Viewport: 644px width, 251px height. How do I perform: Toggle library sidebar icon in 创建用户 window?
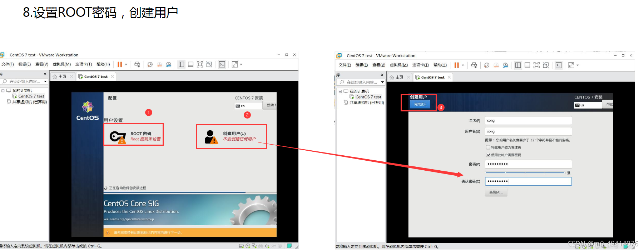click(x=518, y=65)
